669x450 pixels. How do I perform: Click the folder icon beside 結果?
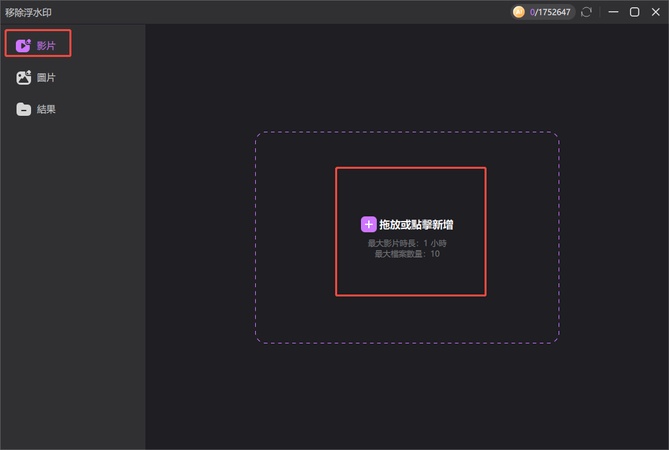coord(24,109)
